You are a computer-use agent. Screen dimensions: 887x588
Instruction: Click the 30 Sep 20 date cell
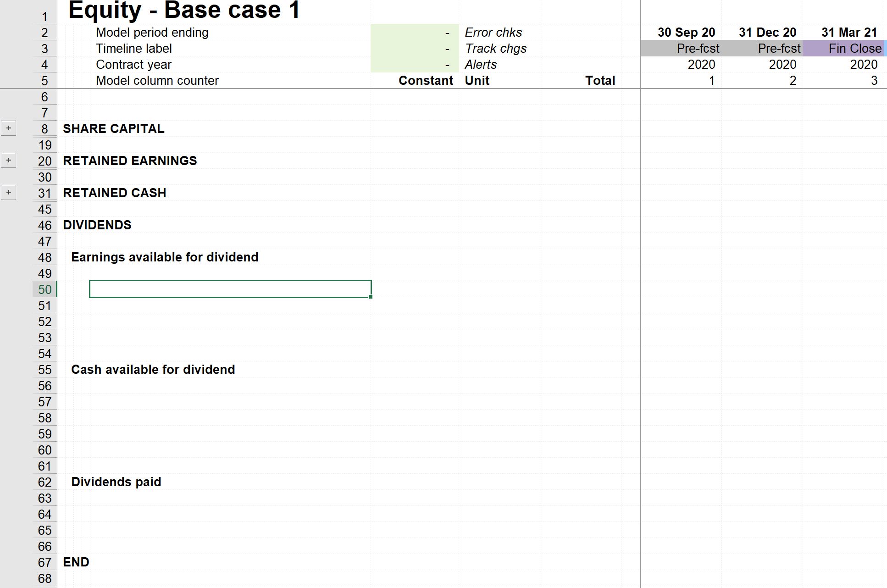pos(686,33)
